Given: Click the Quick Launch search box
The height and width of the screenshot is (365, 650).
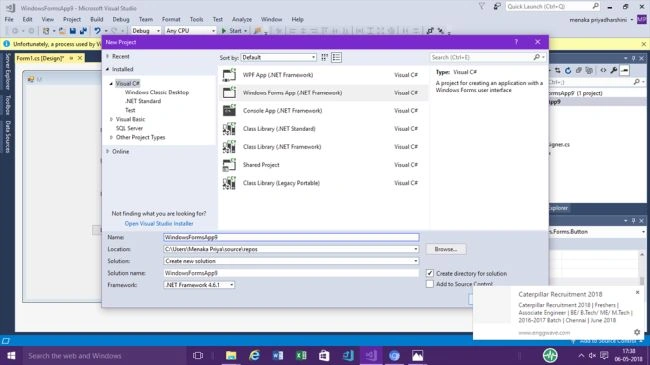Looking at the screenshot, I should pos(553,6).
